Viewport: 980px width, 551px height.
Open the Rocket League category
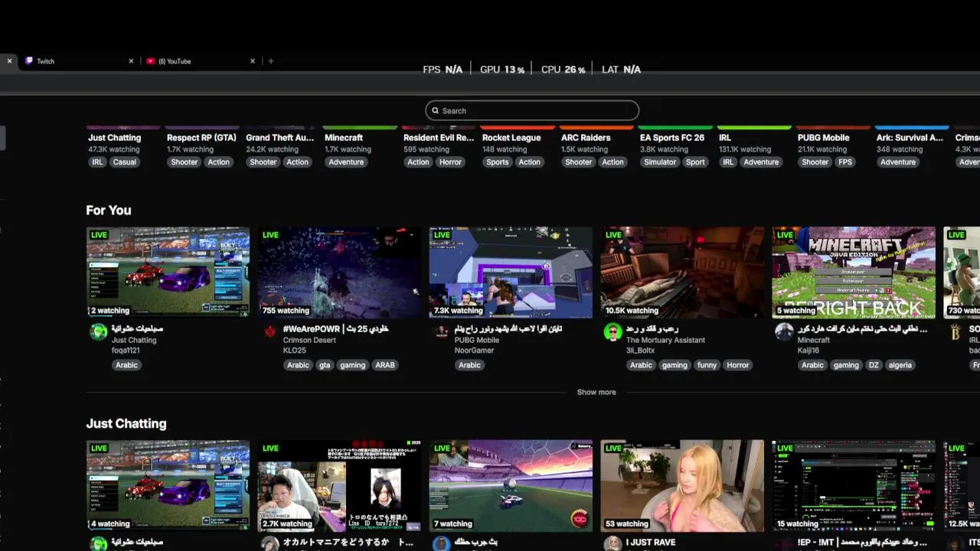(x=511, y=138)
